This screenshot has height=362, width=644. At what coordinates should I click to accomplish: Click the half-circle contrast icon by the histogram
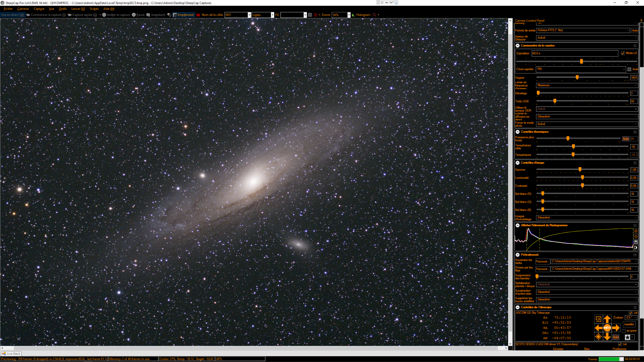(636, 248)
